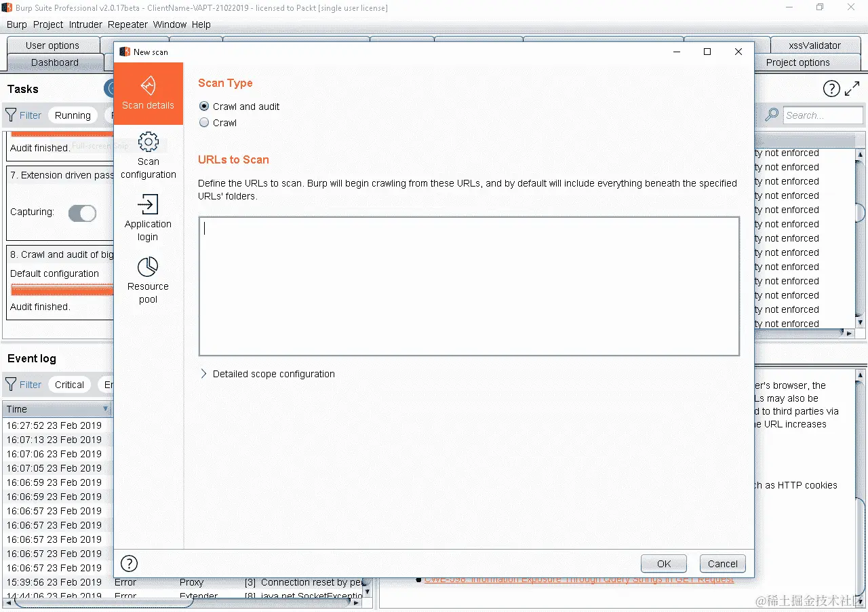This screenshot has height=612, width=868.
Task: Switch to the xssValidator tab
Action: click(x=815, y=45)
